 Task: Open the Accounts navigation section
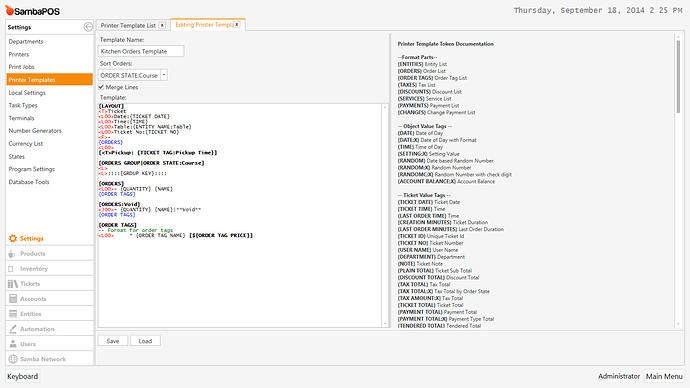[x=50, y=299]
